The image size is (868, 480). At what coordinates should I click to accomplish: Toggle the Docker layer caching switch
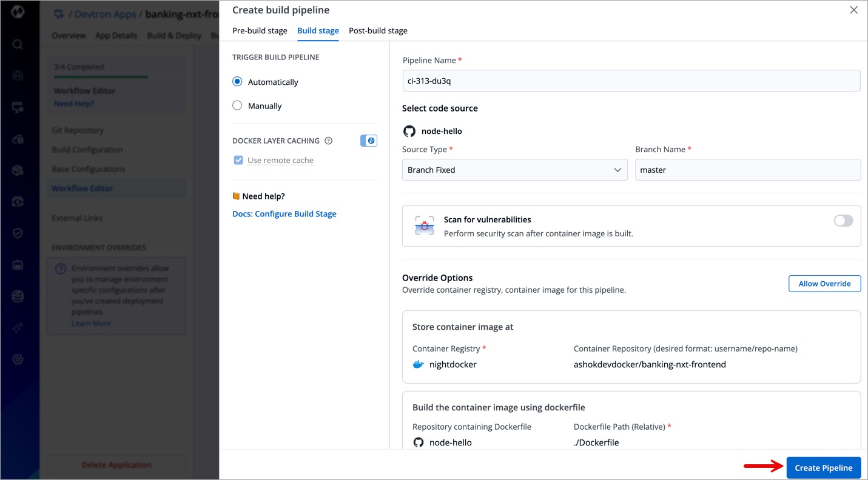click(x=369, y=141)
